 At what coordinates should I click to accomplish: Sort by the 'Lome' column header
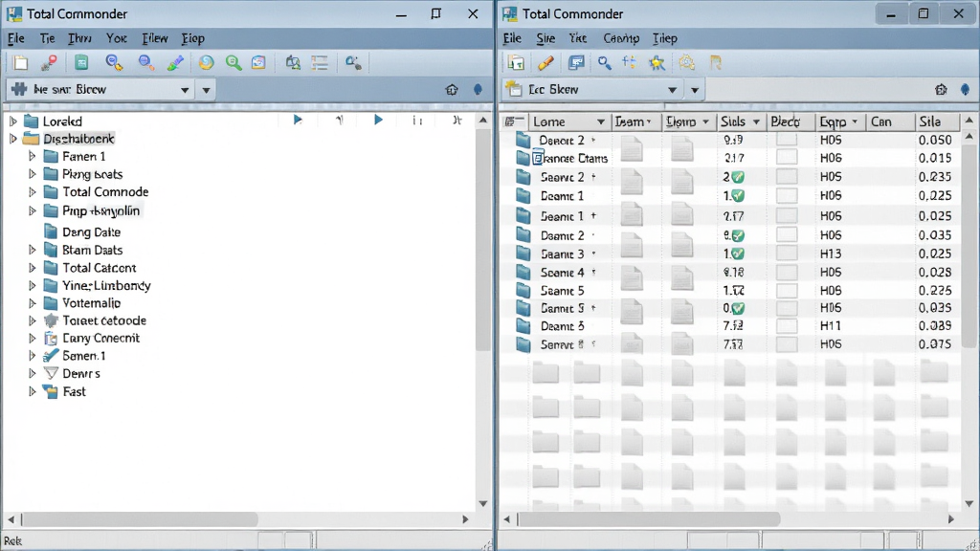pyautogui.click(x=568, y=121)
